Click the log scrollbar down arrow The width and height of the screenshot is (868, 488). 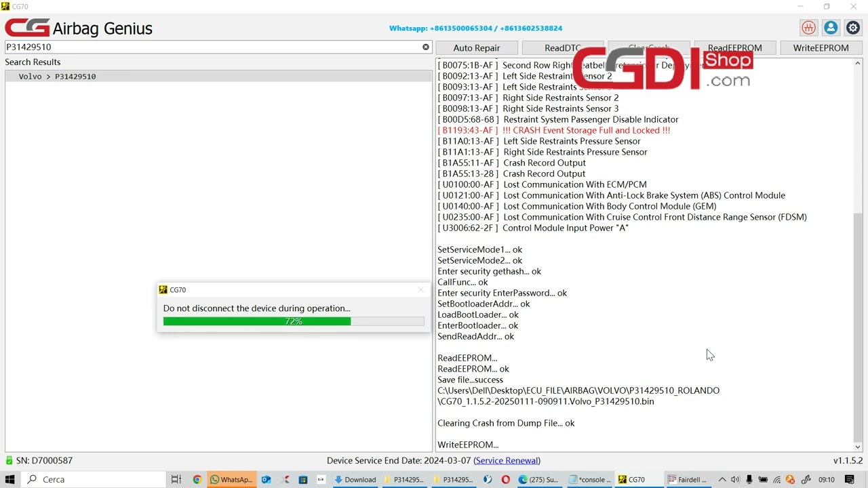(x=858, y=447)
